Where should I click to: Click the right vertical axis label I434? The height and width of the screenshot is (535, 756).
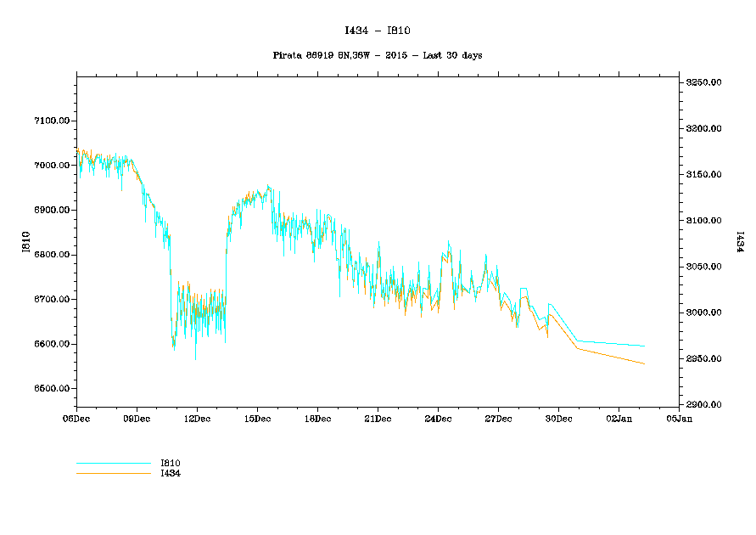click(740, 242)
